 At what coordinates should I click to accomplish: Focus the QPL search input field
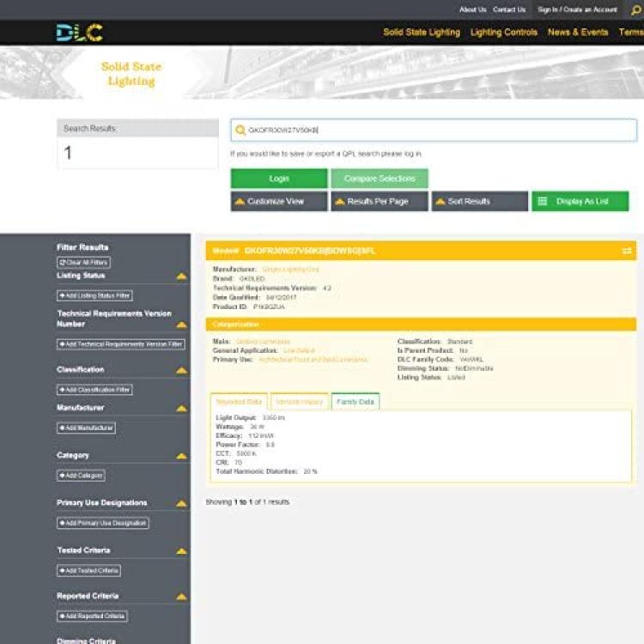pos(434,131)
